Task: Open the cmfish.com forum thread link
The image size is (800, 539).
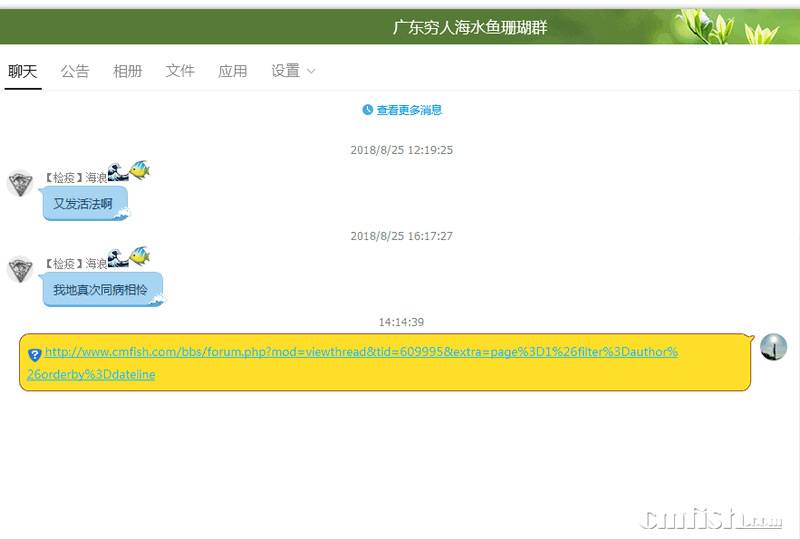Action: 361,352
